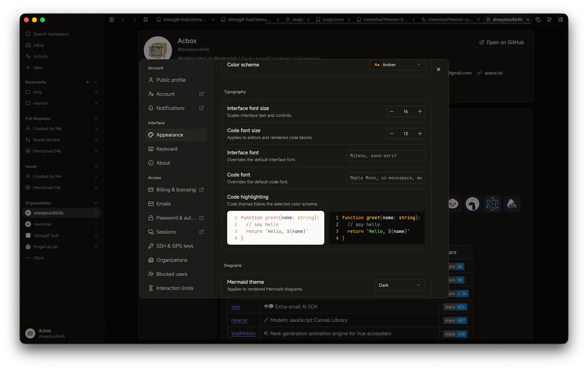Select Appearance settings
The height and width of the screenshot is (370, 588).
pos(176,135)
